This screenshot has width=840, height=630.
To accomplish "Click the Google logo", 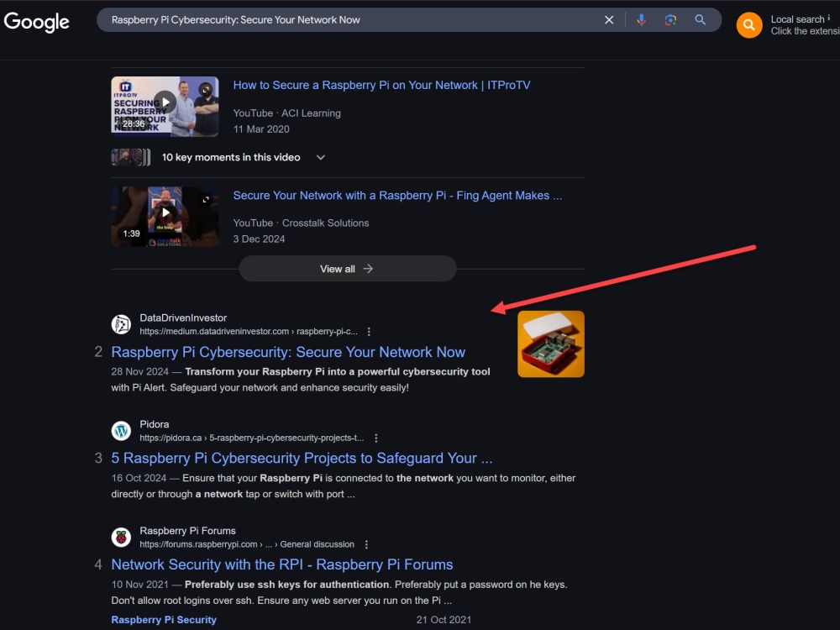I will click(36, 22).
